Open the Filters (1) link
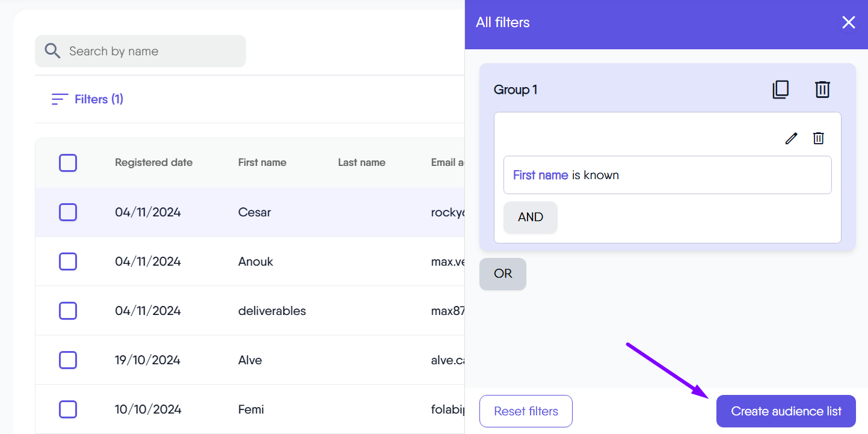The image size is (868, 434). [x=99, y=99]
